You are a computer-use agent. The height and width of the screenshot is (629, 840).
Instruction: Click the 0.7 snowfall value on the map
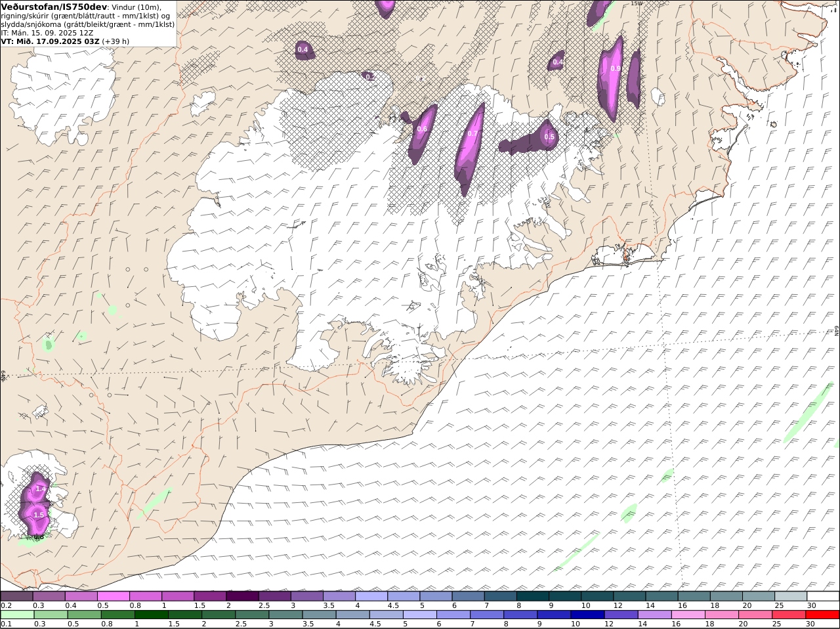tap(472, 133)
